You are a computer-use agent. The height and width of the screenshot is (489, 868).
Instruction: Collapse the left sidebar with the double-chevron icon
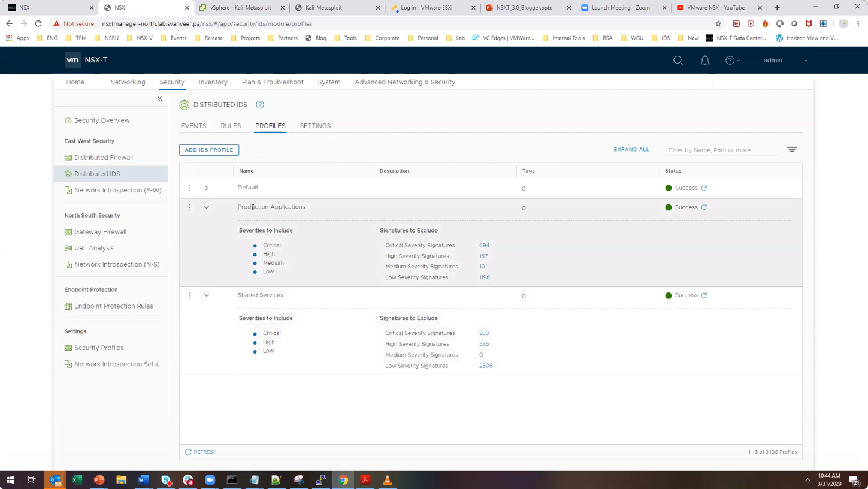[159, 98]
